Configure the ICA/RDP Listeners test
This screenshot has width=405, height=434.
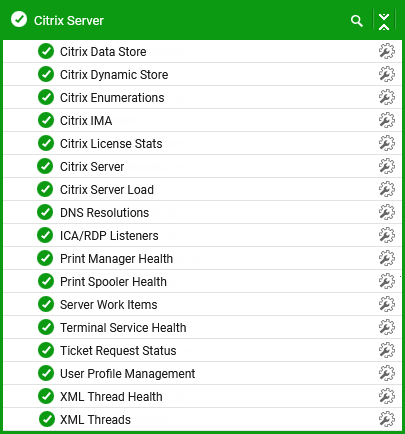coord(387,235)
